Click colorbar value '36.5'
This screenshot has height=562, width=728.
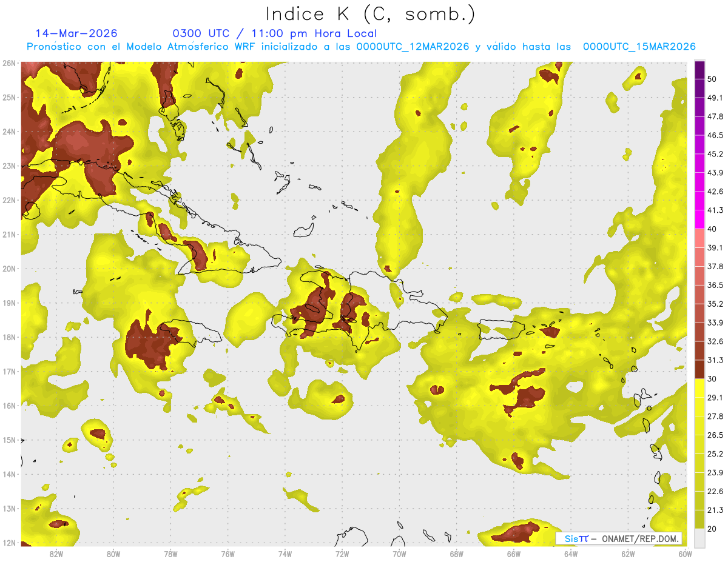tap(715, 285)
